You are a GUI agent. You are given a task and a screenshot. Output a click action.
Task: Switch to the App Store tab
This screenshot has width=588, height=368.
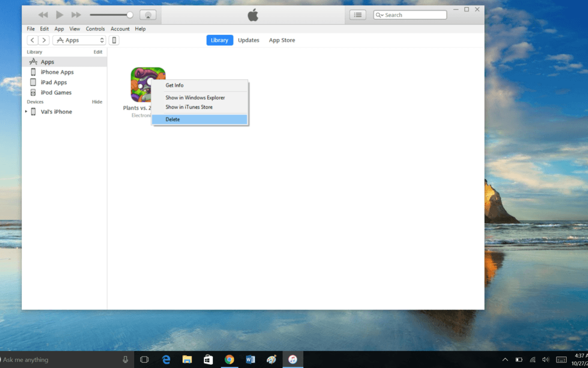tap(282, 40)
